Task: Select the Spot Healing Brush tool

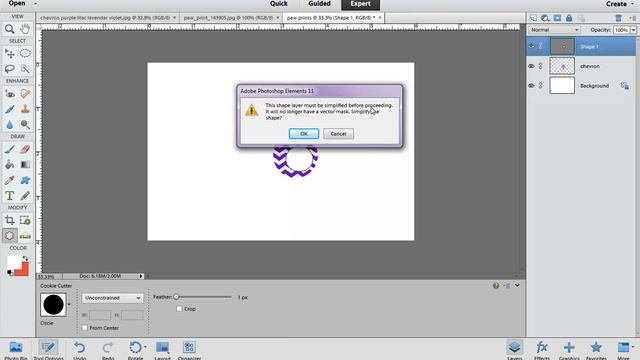Action: (x=25, y=94)
